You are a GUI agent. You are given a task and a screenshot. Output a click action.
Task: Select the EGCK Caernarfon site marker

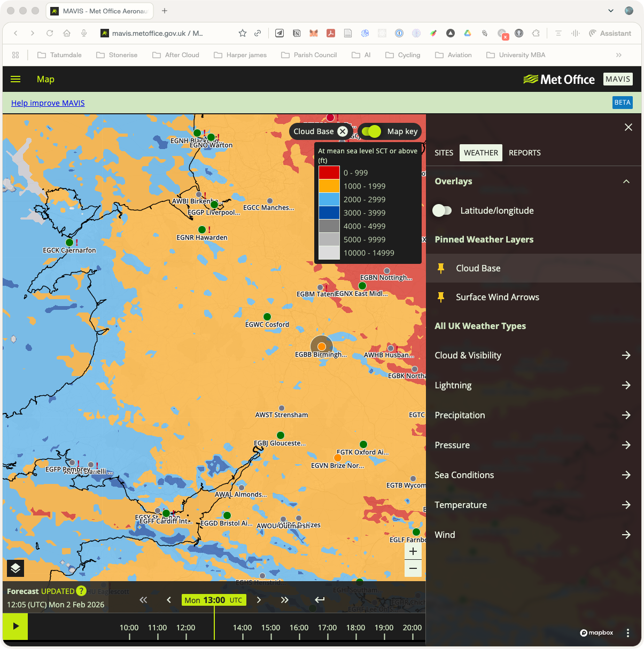coord(69,243)
